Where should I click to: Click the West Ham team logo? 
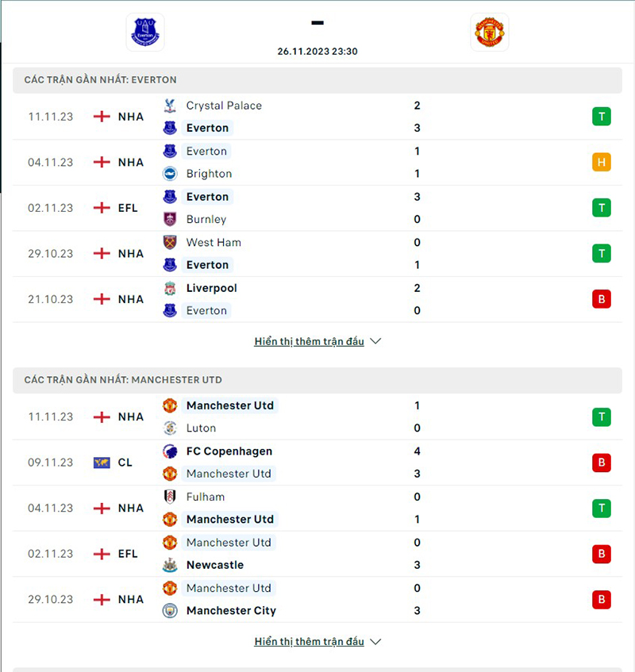170,243
